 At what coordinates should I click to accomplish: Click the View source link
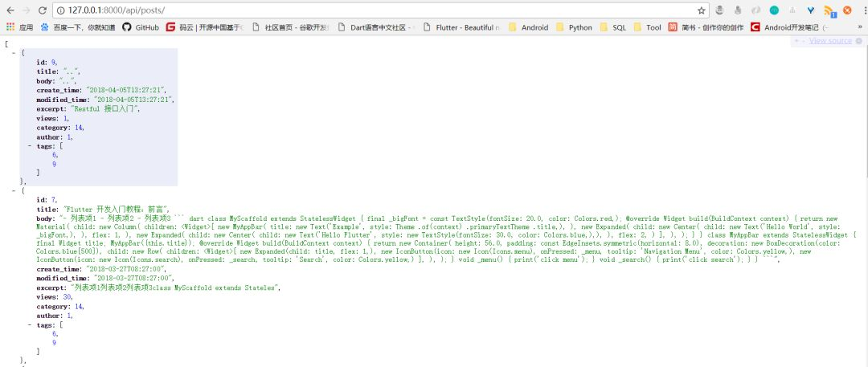pyautogui.click(x=829, y=41)
